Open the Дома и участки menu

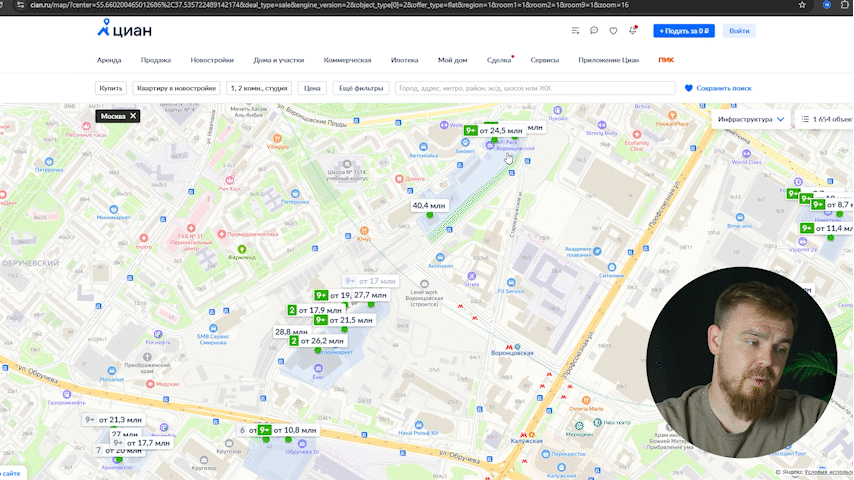278,60
